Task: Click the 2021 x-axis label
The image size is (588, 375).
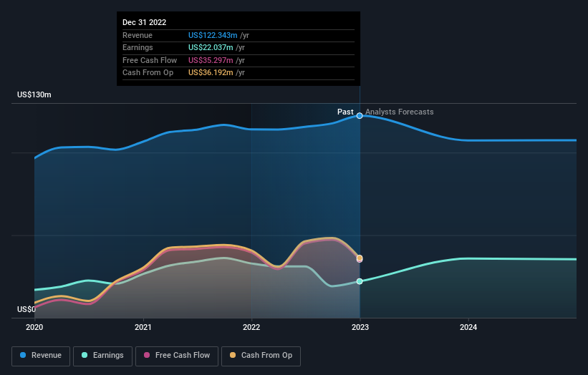Action: pyautogui.click(x=143, y=328)
